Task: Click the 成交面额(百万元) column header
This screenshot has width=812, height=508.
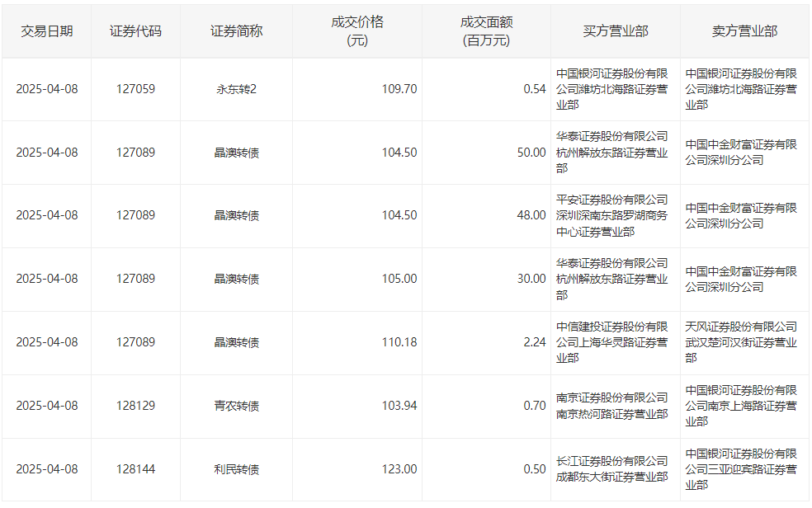Action: point(486,31)
